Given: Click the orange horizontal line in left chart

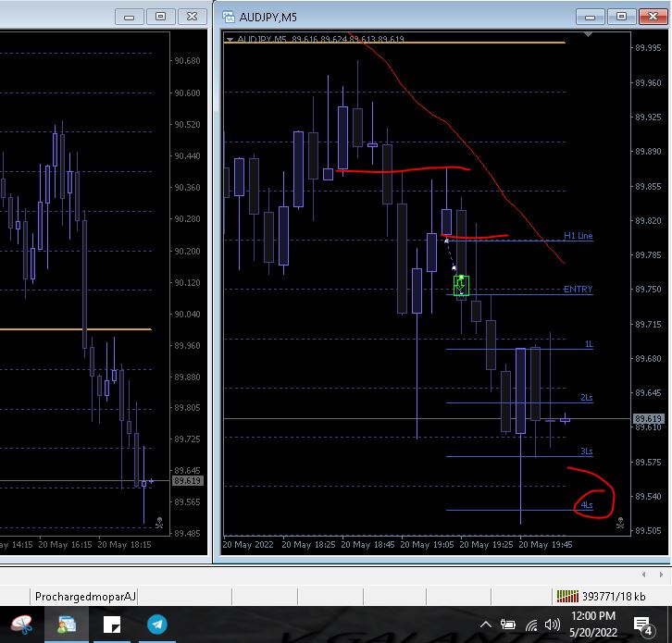Looking at the screenshot, I should (75, 329).
